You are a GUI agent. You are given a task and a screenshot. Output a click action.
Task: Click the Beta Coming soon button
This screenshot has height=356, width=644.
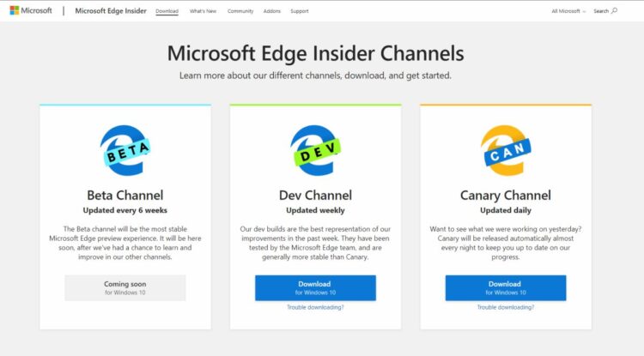(x=125, y=288)
